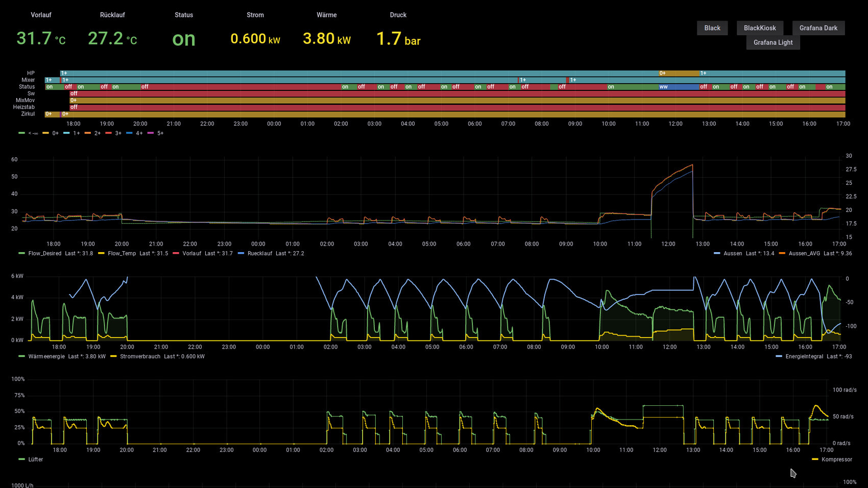Open the Druck stat panel title menu
Image resolution: width=868 pixels, height=488 pixels.
tap(398, 15)
